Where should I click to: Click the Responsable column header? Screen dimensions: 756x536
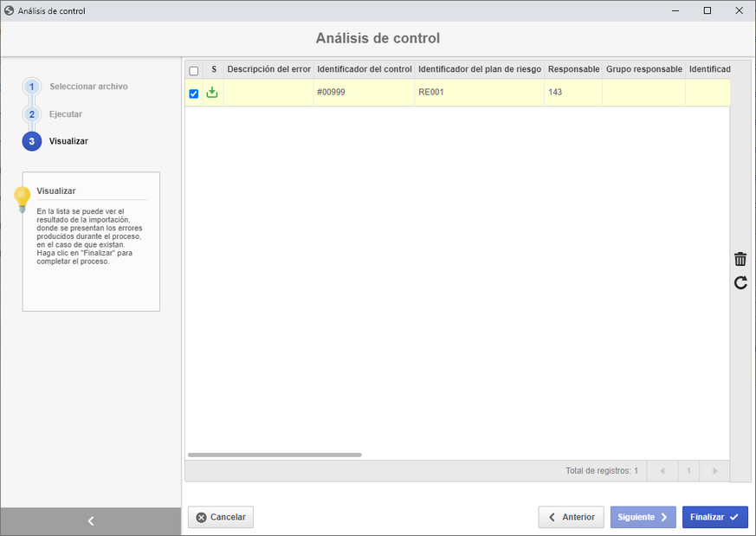(574, 69)
